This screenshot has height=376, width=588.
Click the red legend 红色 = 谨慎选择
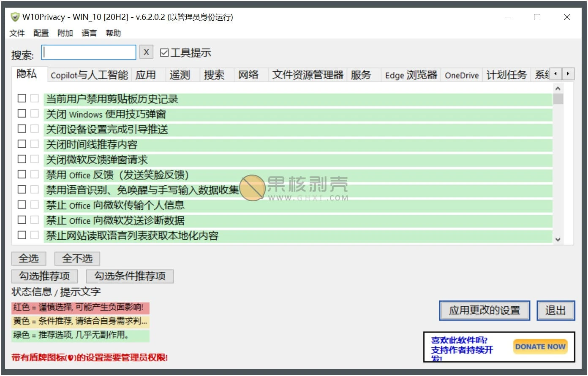[x=80, y=307]
